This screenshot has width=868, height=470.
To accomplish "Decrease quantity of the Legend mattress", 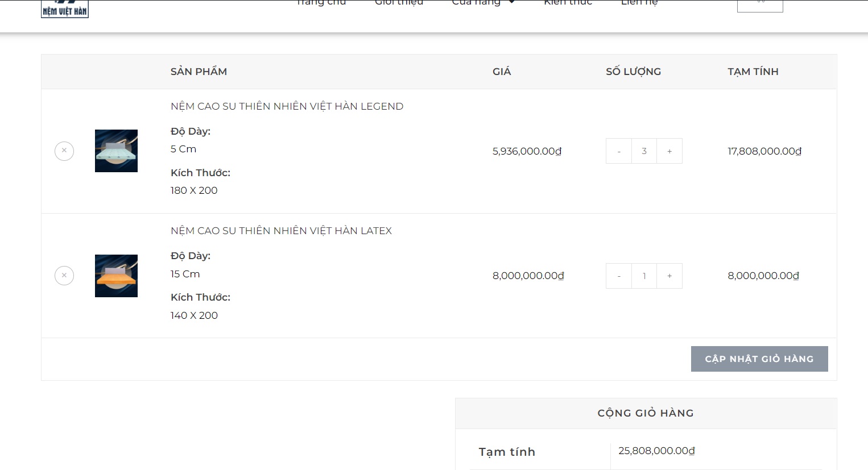I will (x=619, y=151).
